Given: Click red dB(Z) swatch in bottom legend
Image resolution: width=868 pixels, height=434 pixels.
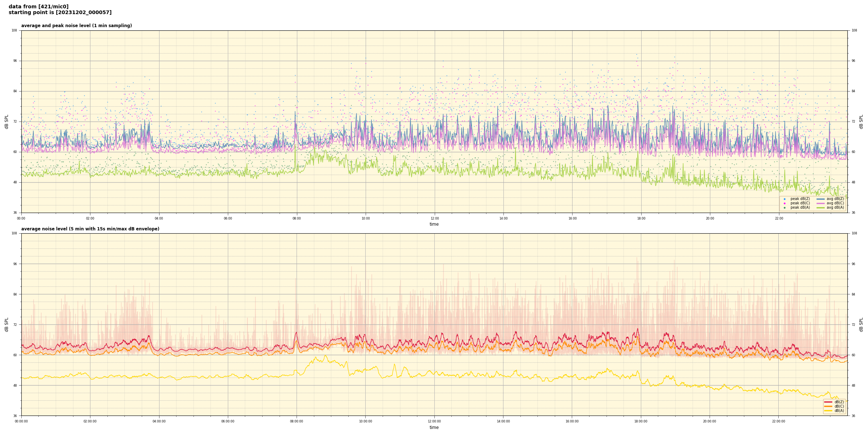Looking at the screenshot, I should [828, 402].
